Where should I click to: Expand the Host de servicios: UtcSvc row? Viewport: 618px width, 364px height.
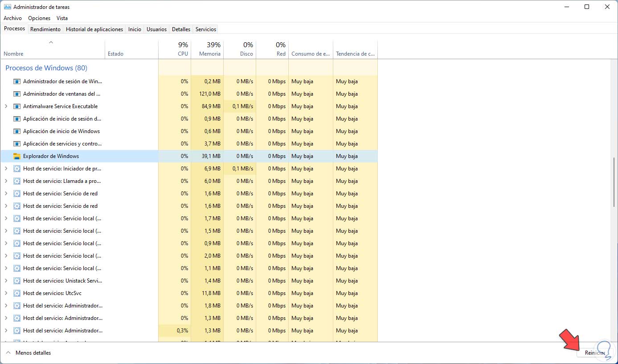point(6,293)
